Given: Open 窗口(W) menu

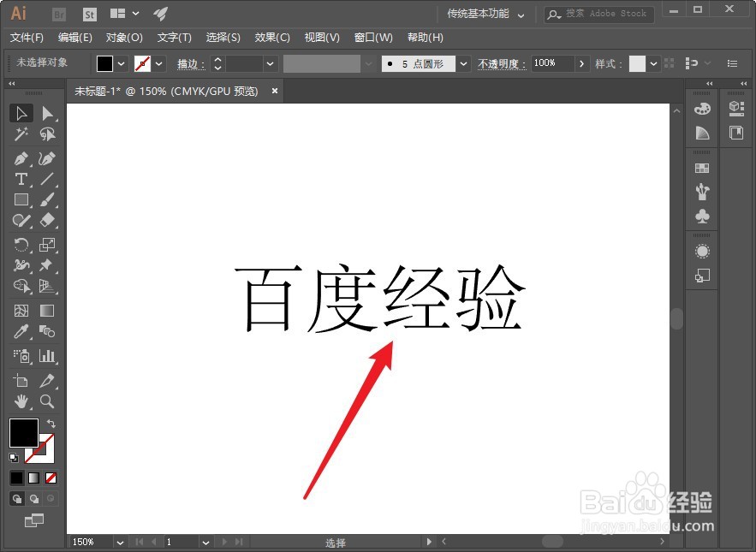Looking at the screenshot, I should point(373,38).
